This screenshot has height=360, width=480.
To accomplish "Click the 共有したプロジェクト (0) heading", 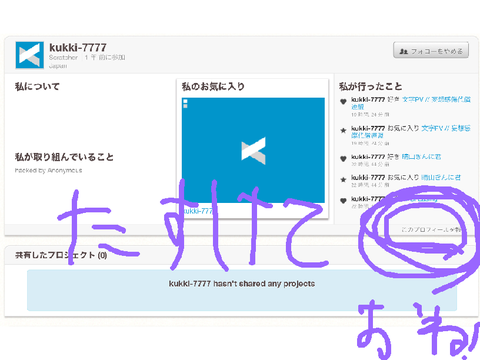I will click(61, 255).
